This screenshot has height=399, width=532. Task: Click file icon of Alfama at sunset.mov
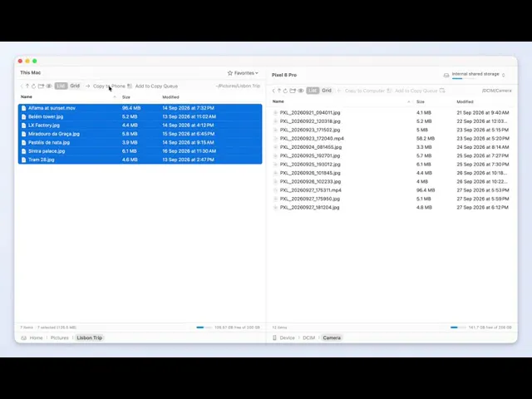tap(23, 108)
